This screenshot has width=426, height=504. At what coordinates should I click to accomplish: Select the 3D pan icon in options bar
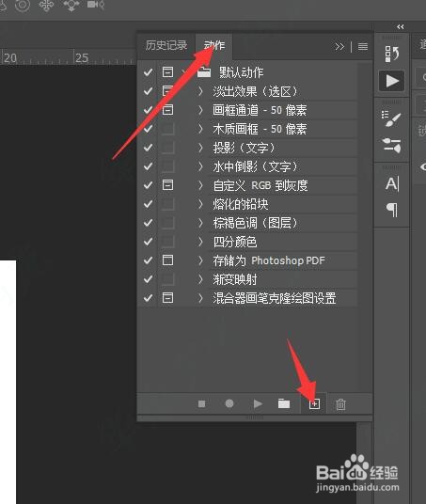[x=46, y=5]
